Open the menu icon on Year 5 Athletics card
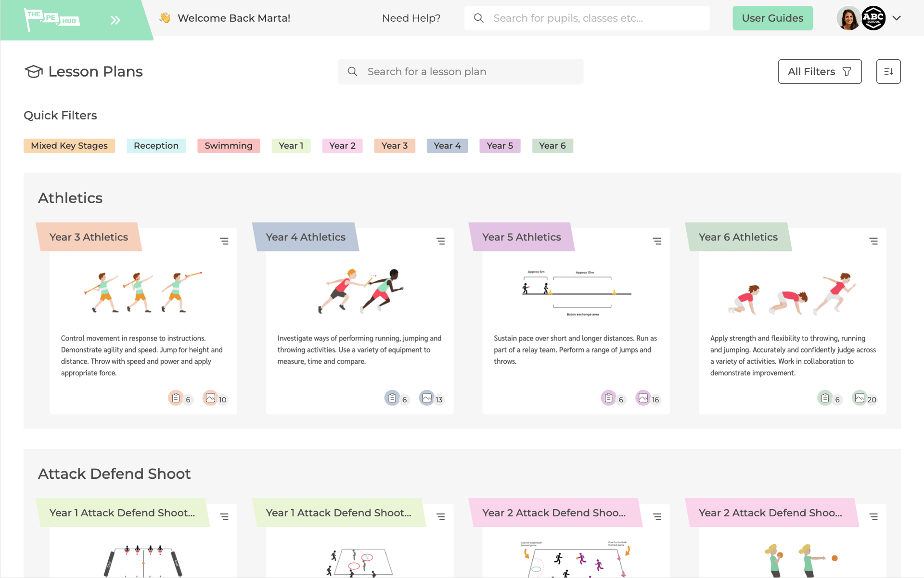The image size is (924, 578). point(657,241)
